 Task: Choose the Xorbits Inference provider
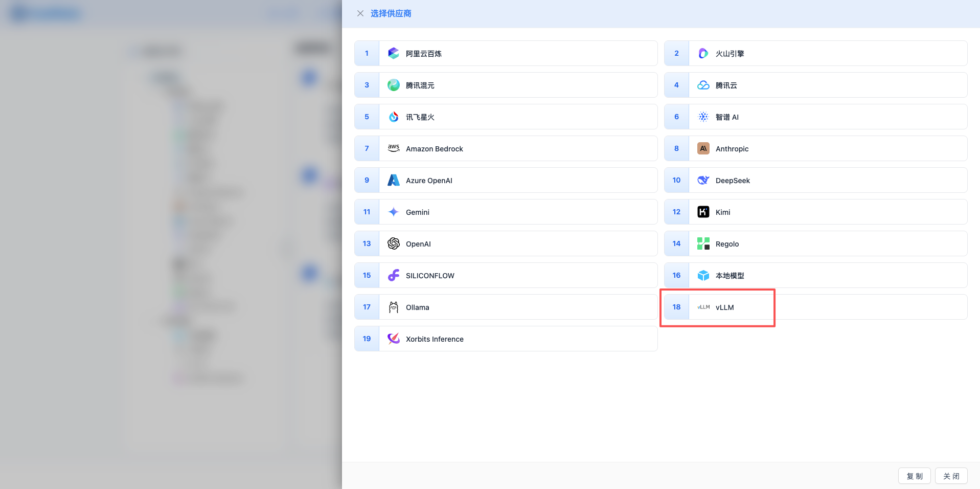tap(506, 339)
